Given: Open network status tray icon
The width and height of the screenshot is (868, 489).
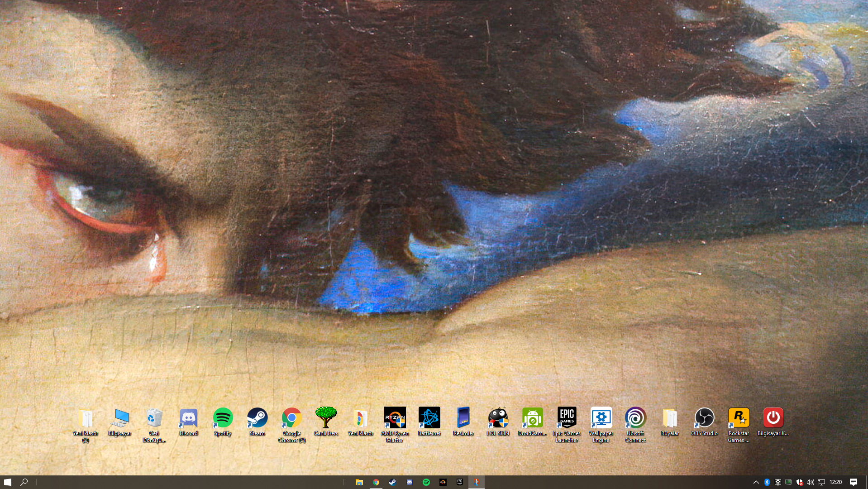Looking at the screenshot, I should click(821, 482).
